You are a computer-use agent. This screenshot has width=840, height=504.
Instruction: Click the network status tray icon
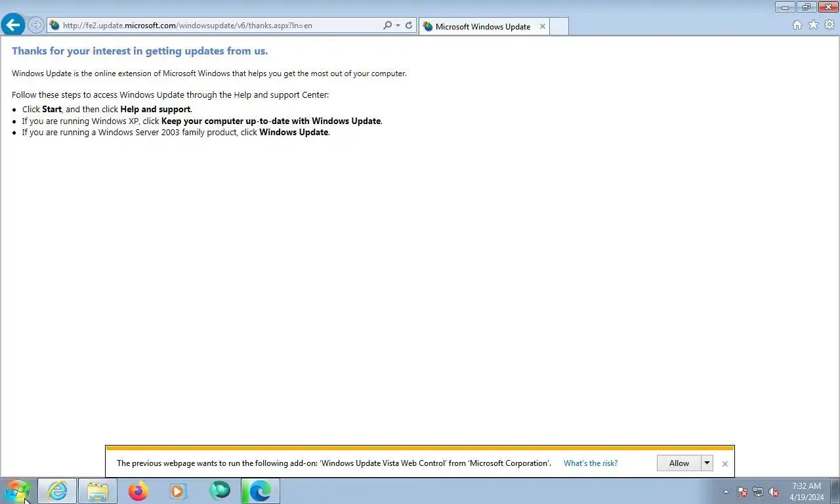(758, 492)
